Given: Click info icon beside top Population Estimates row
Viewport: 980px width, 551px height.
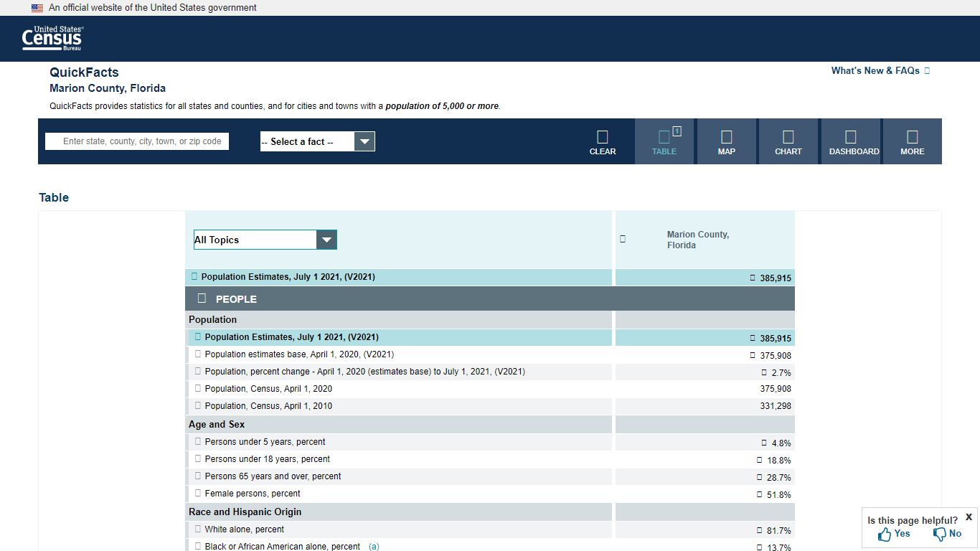Looking at the screenshot, I should point(194,277).
